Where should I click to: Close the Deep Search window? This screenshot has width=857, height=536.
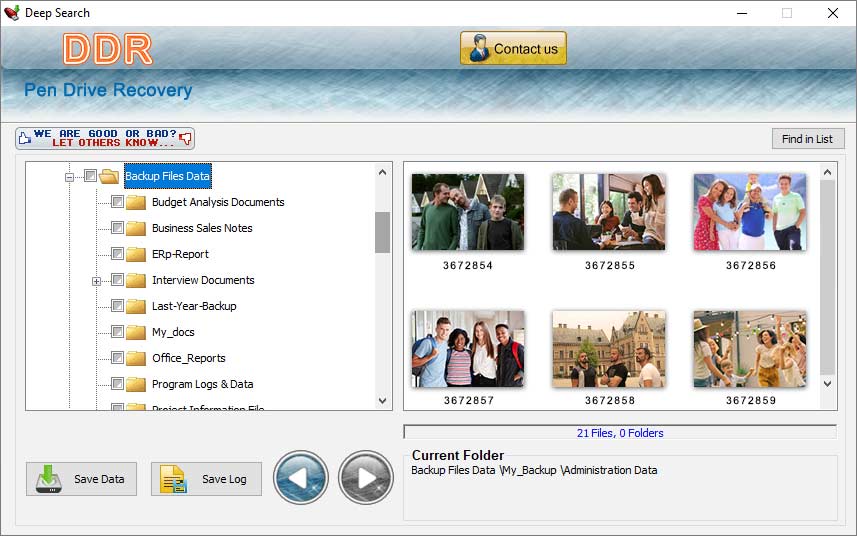[x=832, y=13]
